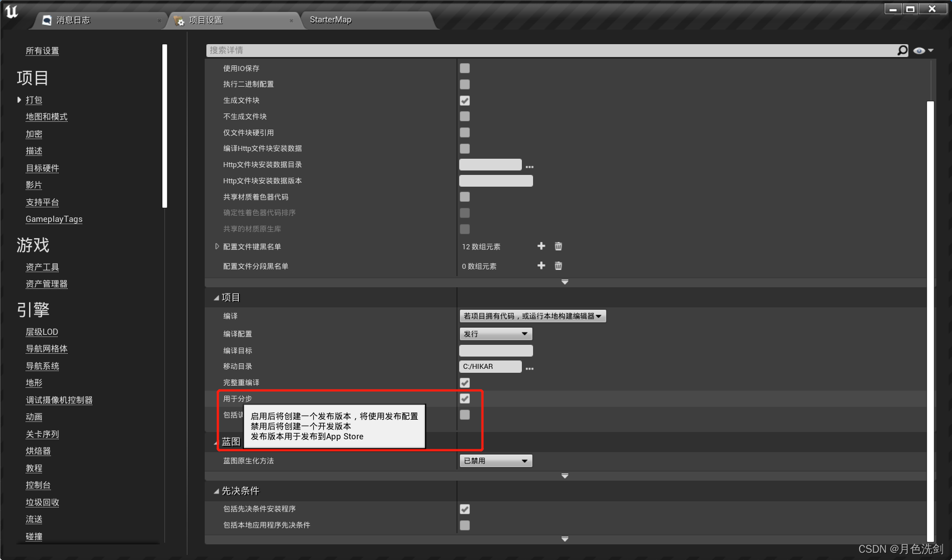Viewport: 952px width, 560px height.
Task: Expand 配置文件键黑名单 array
Action: tap(217, 246)
